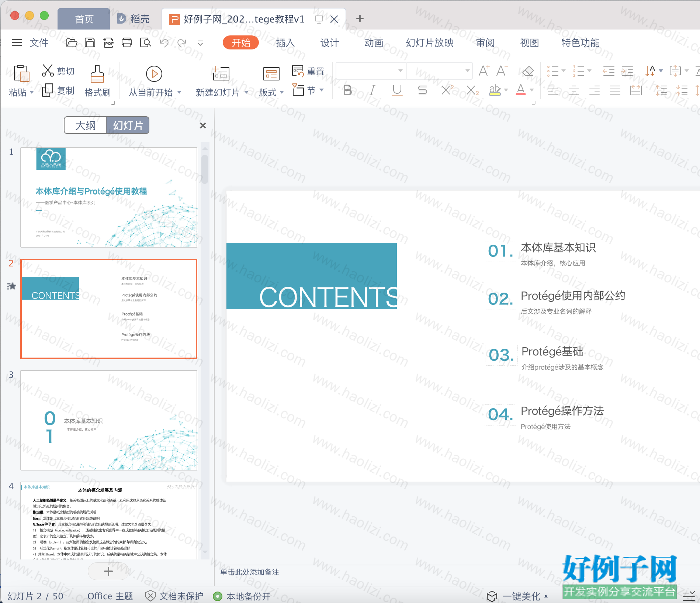Toggle bold formatting
The height and width of the screenshot is (603, 700).
click(347, 90)
